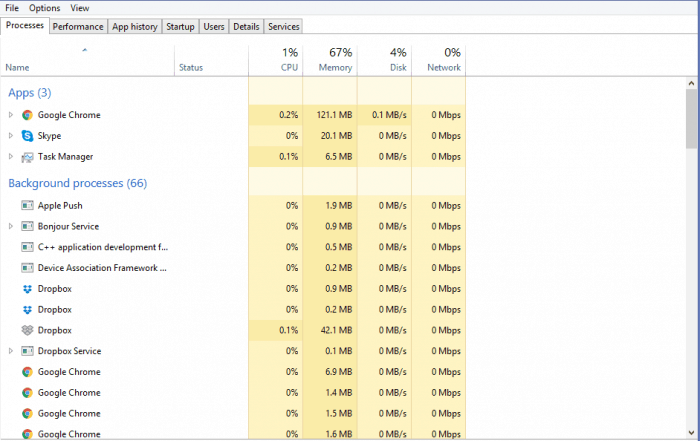Click the 42.1 MB memory value

pos(336,330)
